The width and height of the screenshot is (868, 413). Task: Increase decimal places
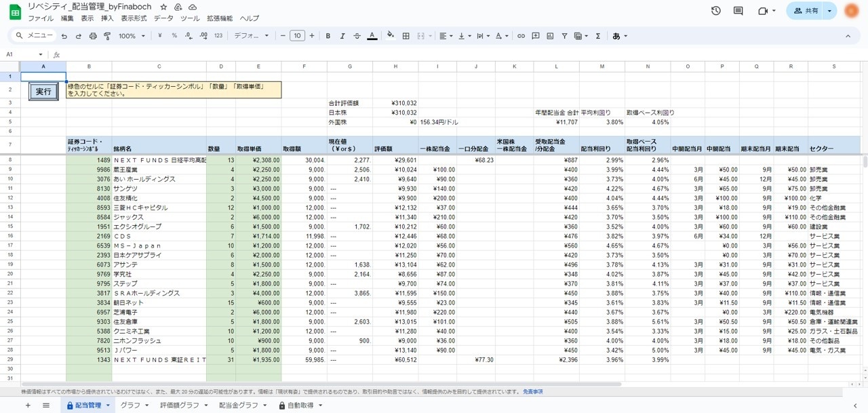tap(203, 36)
